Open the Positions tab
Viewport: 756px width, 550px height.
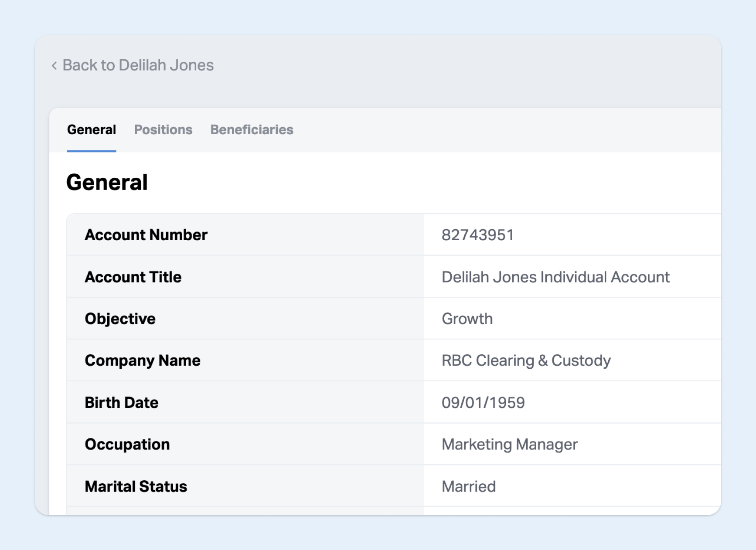pyautogui.click(x=163, y=130)
